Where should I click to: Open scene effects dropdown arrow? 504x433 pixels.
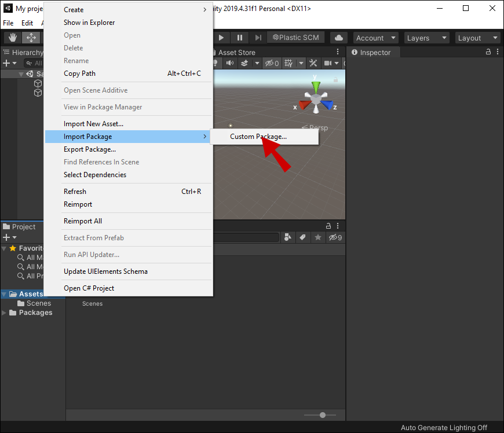257,63
